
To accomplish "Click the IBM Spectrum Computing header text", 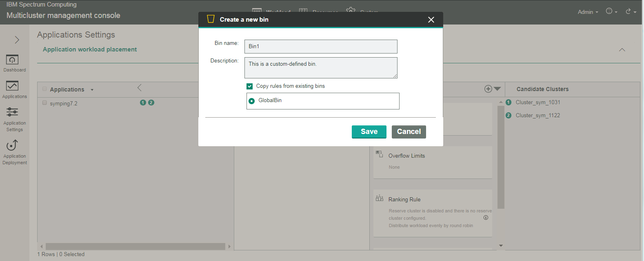I will [x=42, y=4].
